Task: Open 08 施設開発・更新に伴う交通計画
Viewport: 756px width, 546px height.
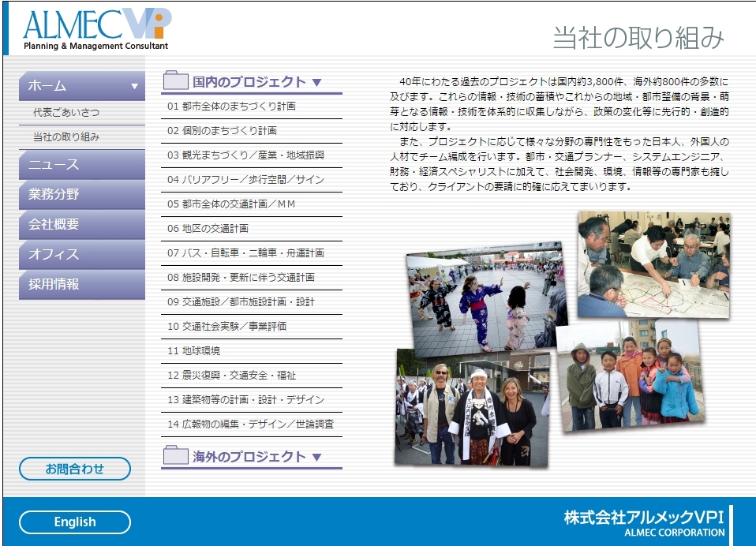Action: coord(252,278)
